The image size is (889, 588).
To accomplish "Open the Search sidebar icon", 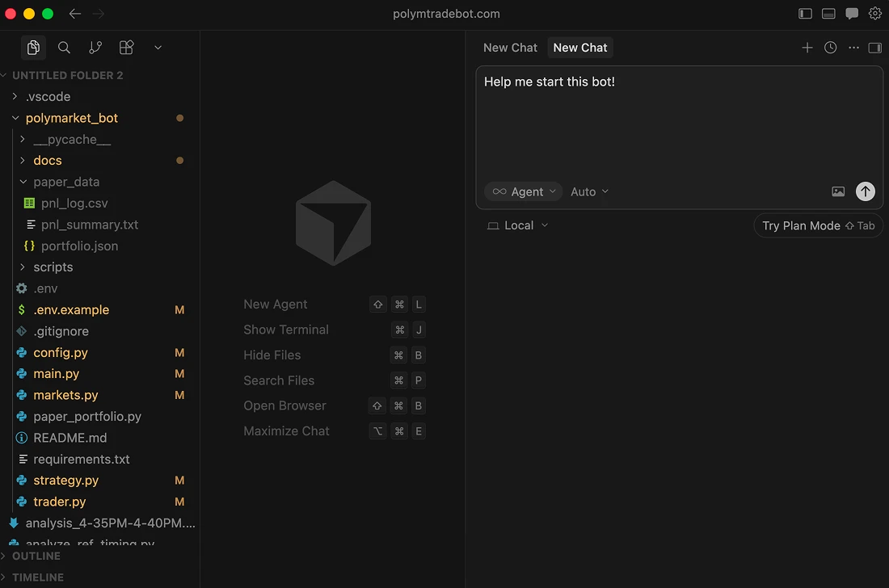I will point(64,48).
